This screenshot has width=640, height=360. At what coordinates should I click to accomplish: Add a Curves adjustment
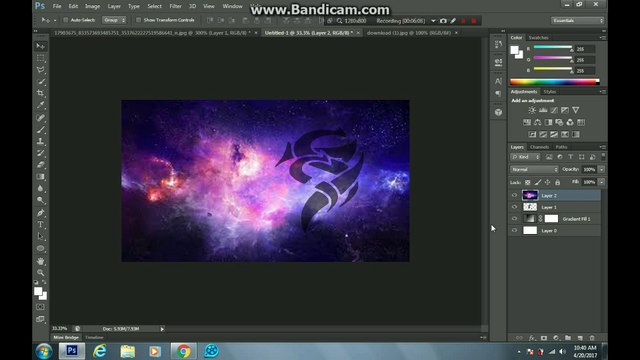click(x=554, y=110)
